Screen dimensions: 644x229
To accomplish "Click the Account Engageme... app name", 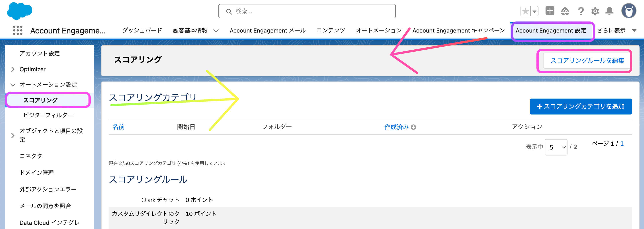I will tap(68, 31).
